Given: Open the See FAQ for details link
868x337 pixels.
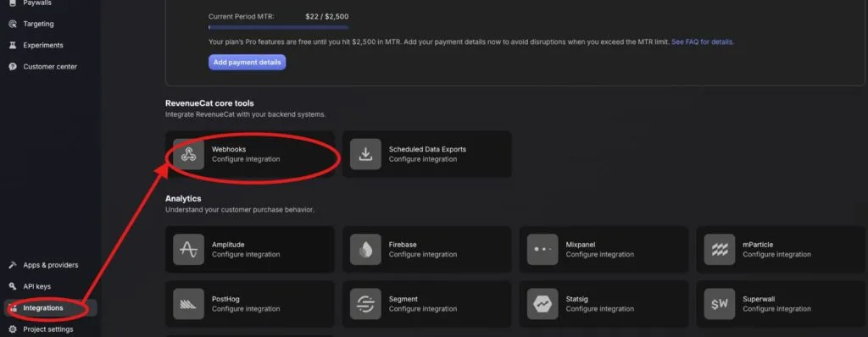Looking at the screenshot, I should (702, 41).
